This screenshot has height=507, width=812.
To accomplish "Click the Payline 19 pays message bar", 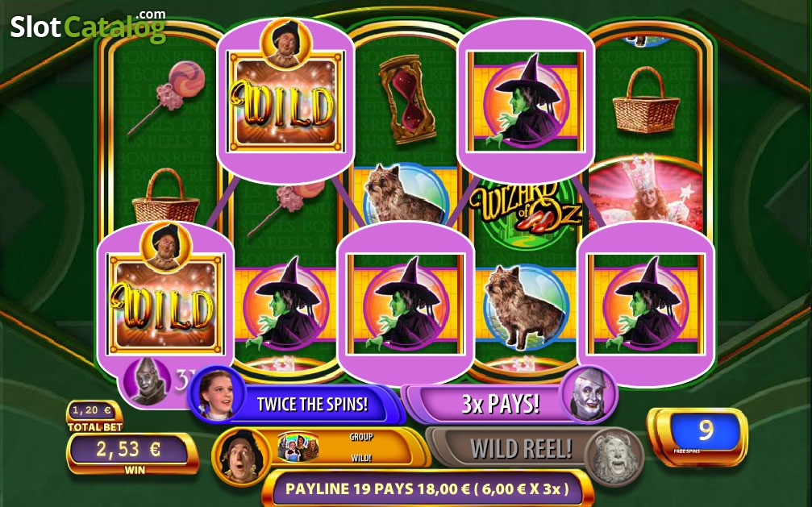I will pos(427,488).
